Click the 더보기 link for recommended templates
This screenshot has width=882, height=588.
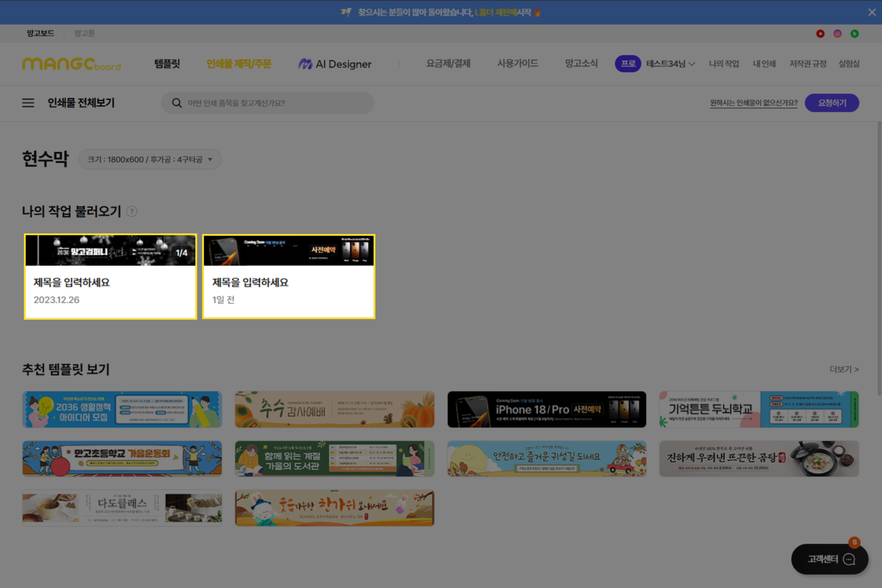point(844,369)
